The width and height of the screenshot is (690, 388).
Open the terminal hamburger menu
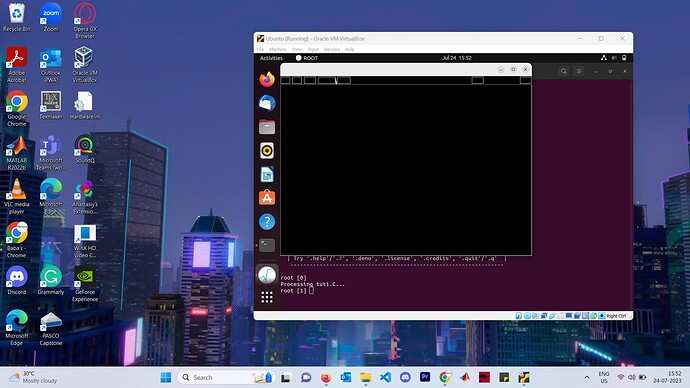click(579, 71)
